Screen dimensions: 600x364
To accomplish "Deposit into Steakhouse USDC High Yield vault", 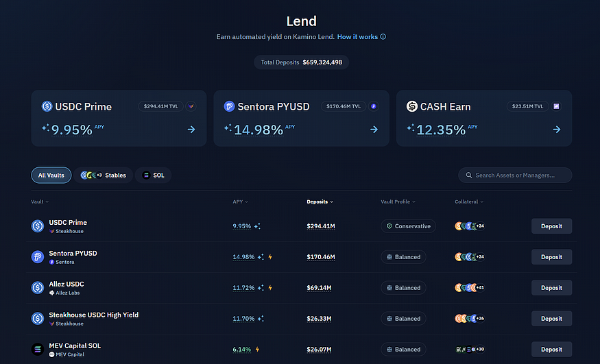I will coord(551,319).
